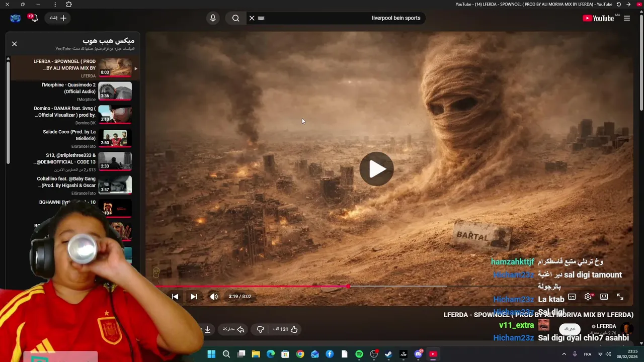644x362 pixels.
Task: Close the ميكس هيب هوب playlist panel
Action: [x=15, y=44]
